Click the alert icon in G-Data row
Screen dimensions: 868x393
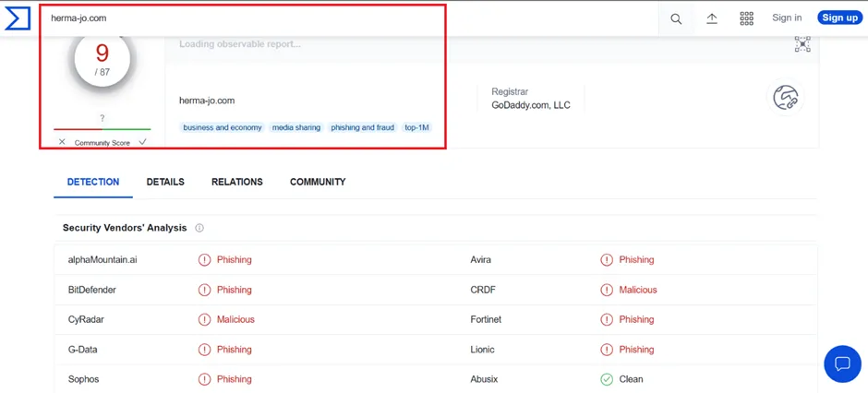tap(204, 350)
